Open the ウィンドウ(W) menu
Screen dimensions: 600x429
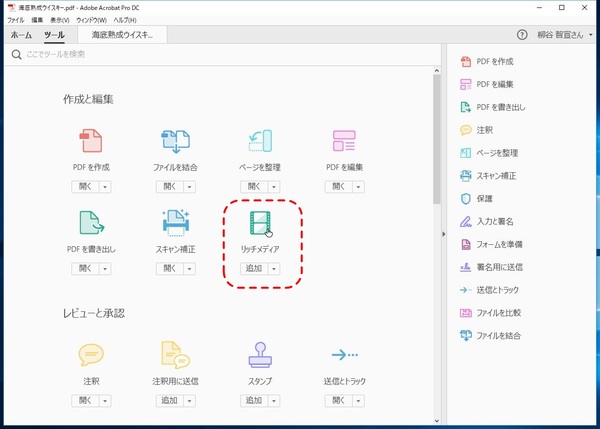coord(91,20)
